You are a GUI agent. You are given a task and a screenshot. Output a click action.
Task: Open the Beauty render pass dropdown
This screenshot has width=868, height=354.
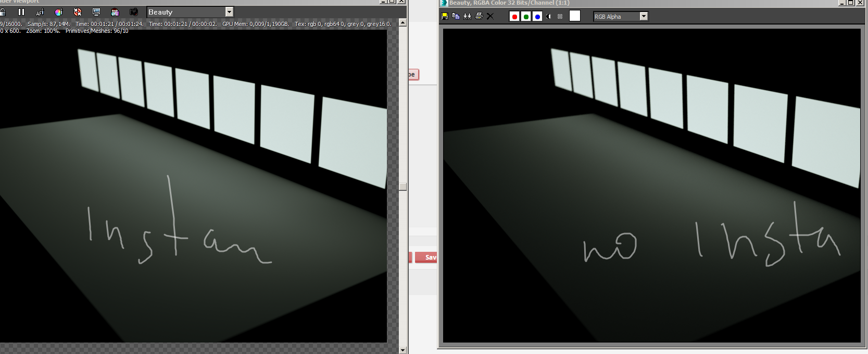tap(190, 12)
